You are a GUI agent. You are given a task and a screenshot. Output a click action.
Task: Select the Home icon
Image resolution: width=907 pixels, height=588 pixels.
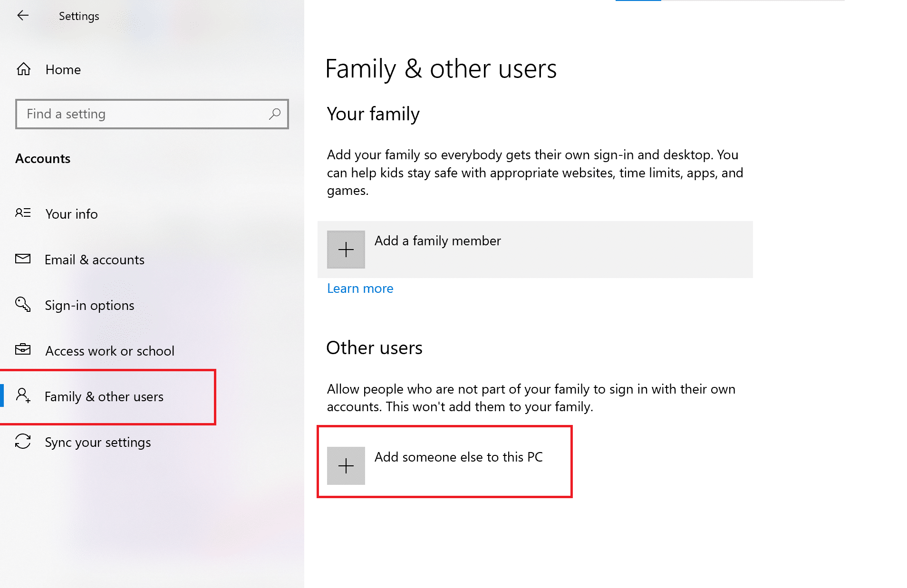[23, 69]
